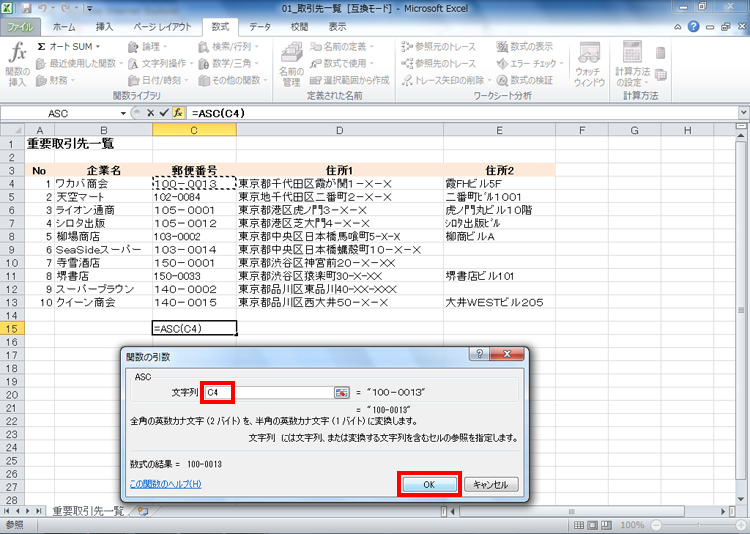Expand the formula bar
The height and width of the screenshot is (534, 750).
pos(743,113)
